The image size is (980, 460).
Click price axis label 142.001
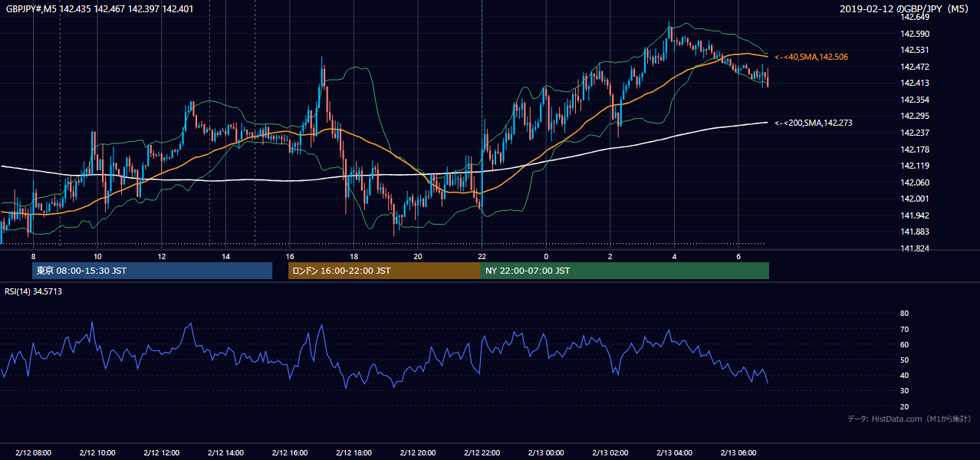(914, 199)
